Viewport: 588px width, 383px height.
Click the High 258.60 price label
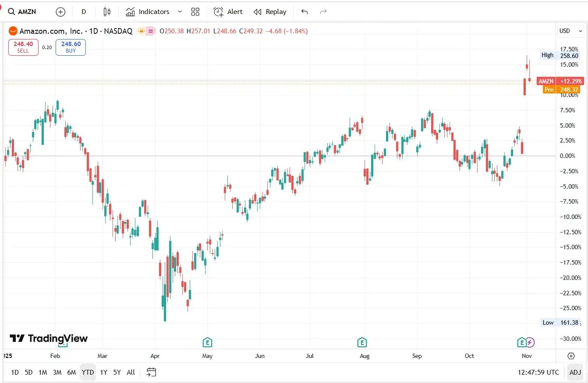[560, 55]
